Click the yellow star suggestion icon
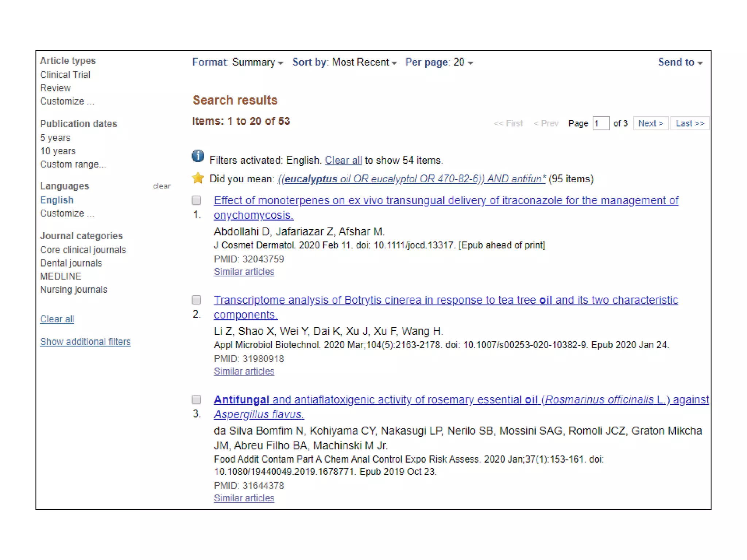The width and height of the screenshot is (747, 560). click(198, 178)
